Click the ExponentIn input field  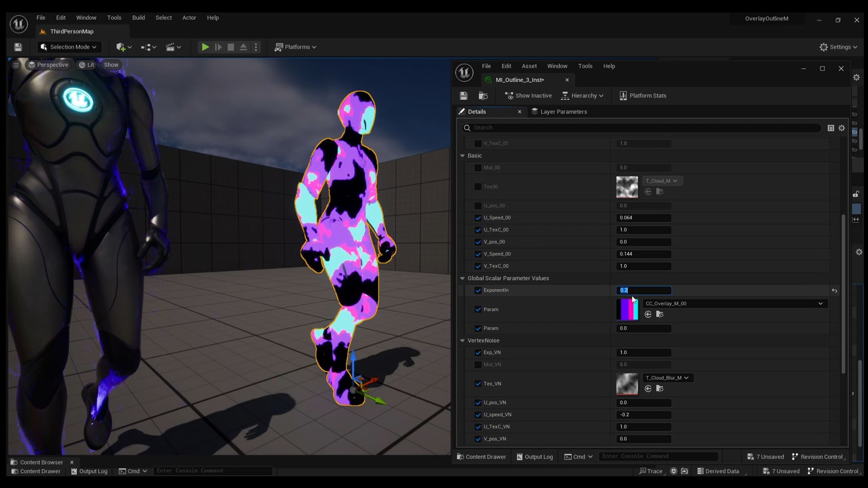644,290
